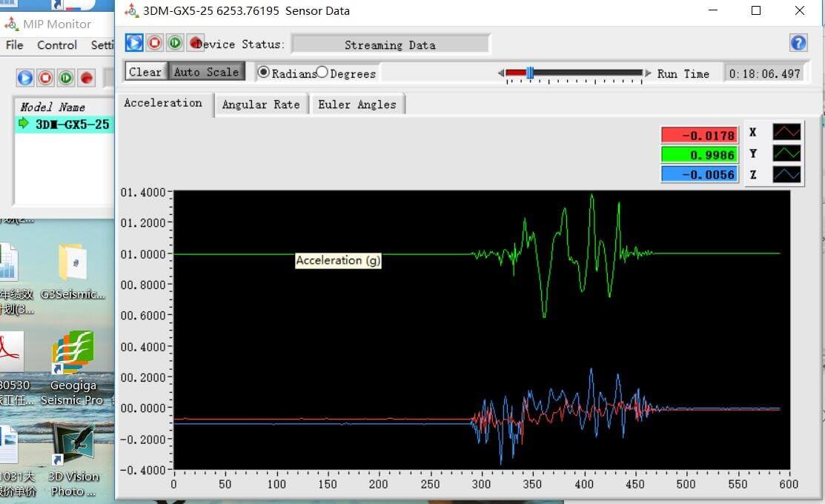
Task: Switch to the Euler Angles tab
Action: point(357,105)
